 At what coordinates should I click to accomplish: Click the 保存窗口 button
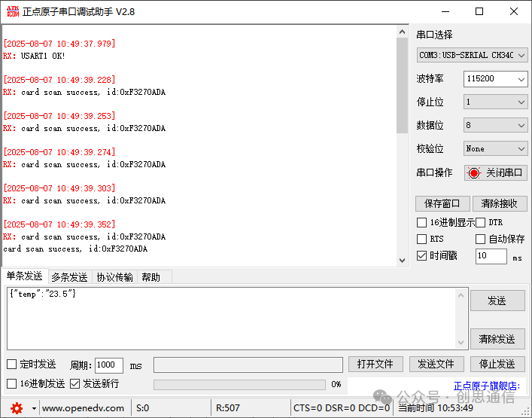(x=442, y=204)
